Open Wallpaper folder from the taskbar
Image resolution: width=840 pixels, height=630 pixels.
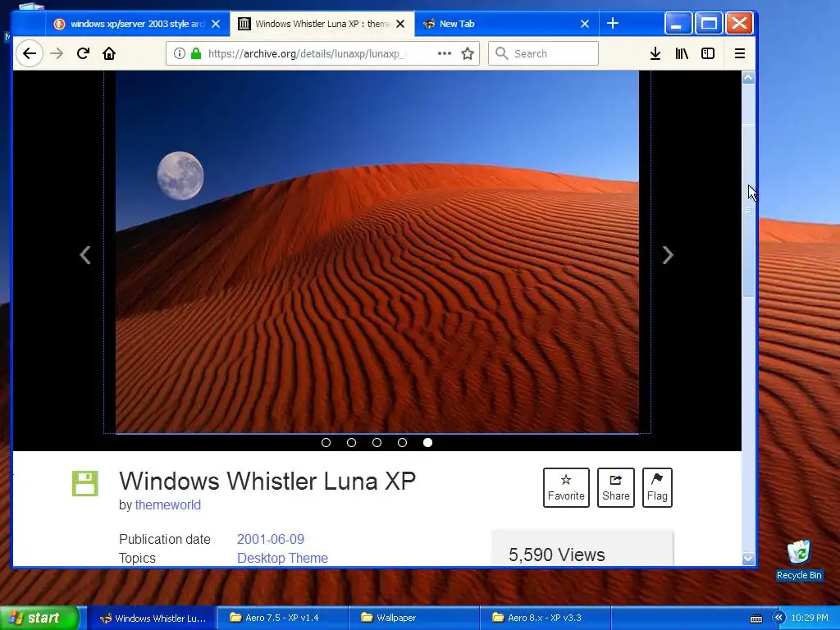[413, 619]
